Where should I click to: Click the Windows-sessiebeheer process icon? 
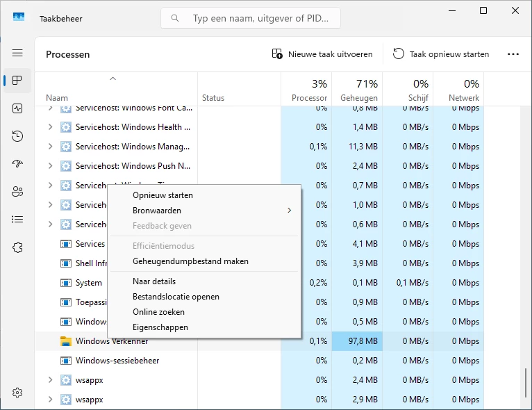point(66,361)
